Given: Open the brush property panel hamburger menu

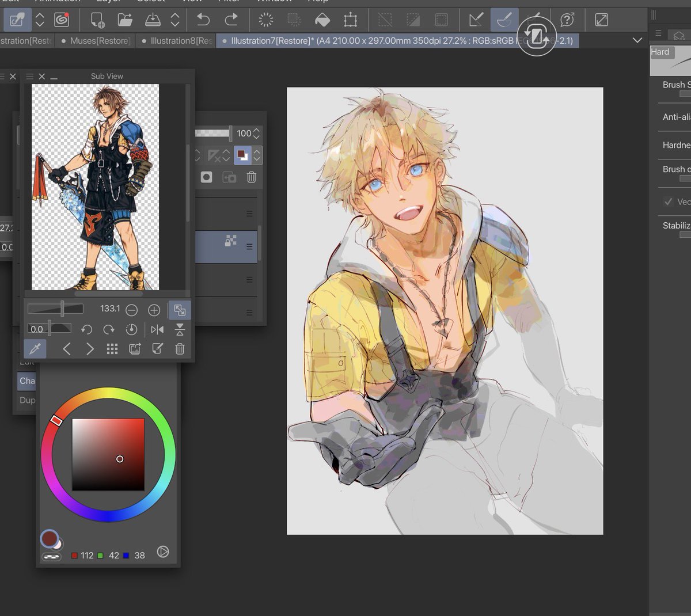Looking at the screenshot, I should 658,34.
